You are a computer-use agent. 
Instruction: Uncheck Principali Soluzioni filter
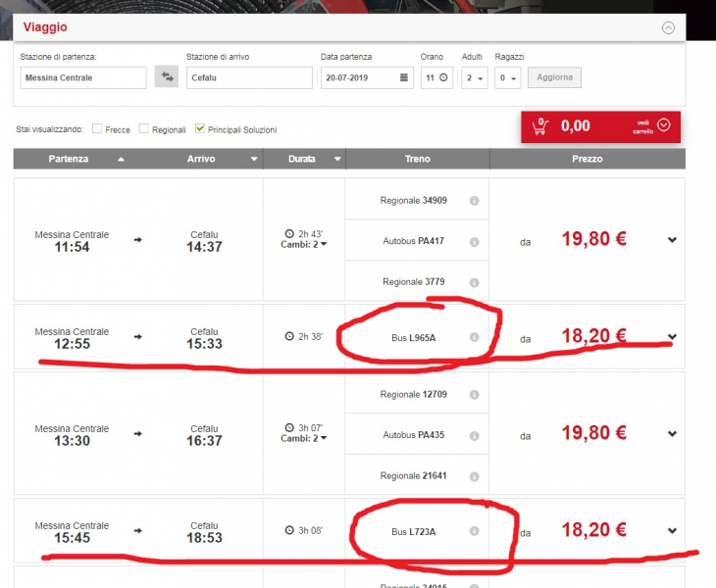click(x=199, y=128)
